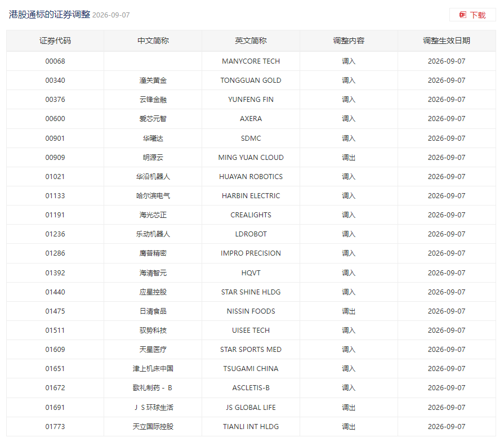Click security code 01773
Image resolution: width=504 pixels, height=442 pixels.
click(55, 427)
